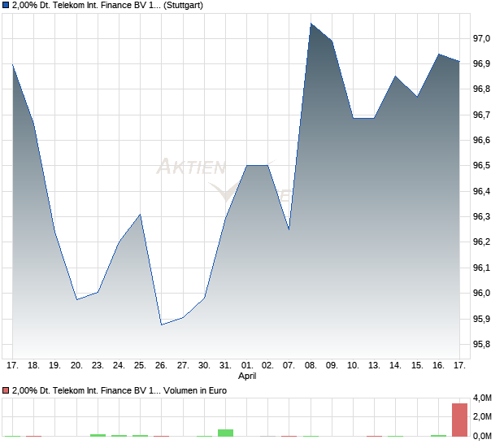This screenshot has width=504, height=444.
Task: Click the chart title '2,00% Dt. Telekom Int. Finance BV 1... (Stuttgart)'
Action: 107,6
